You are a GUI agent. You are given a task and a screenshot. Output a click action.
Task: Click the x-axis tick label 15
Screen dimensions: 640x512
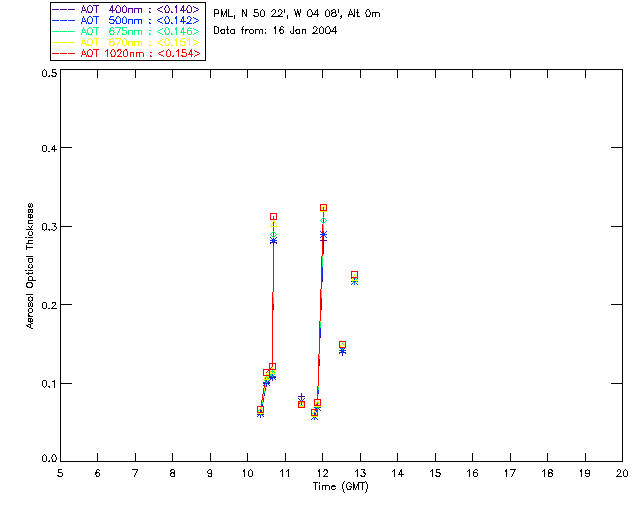point(435,473)
